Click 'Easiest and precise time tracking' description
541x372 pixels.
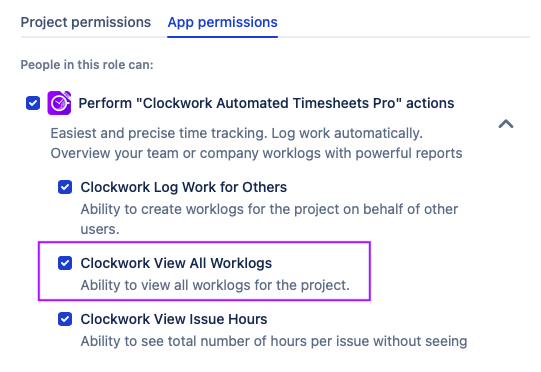pos(237,134)
